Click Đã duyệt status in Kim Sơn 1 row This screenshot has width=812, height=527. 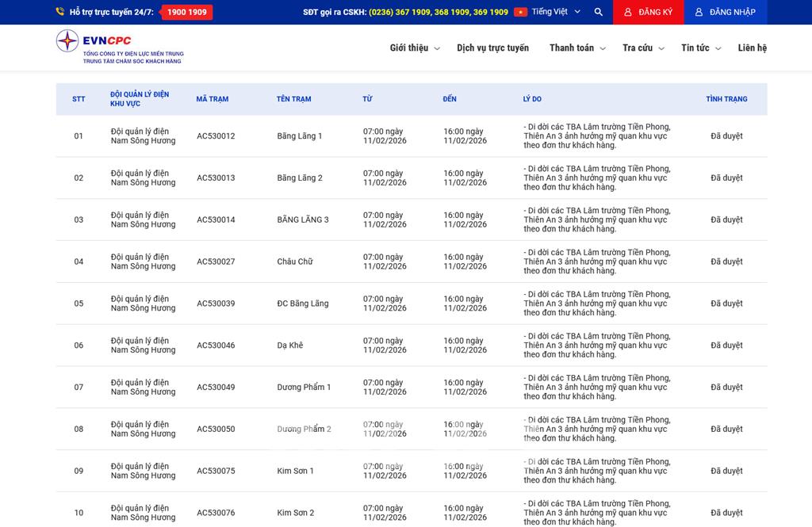click(726, 471)
